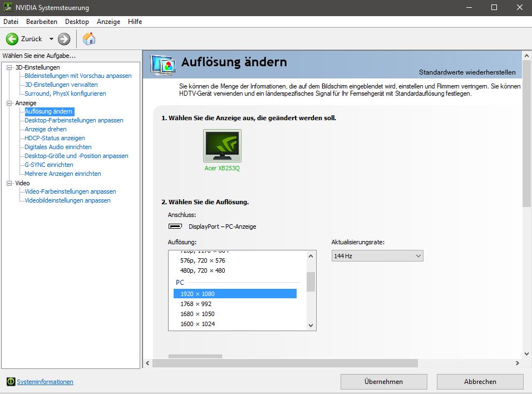Click the NVIDIA app icon in the title bar
This screenshot has width=532, height=394.
8,7
